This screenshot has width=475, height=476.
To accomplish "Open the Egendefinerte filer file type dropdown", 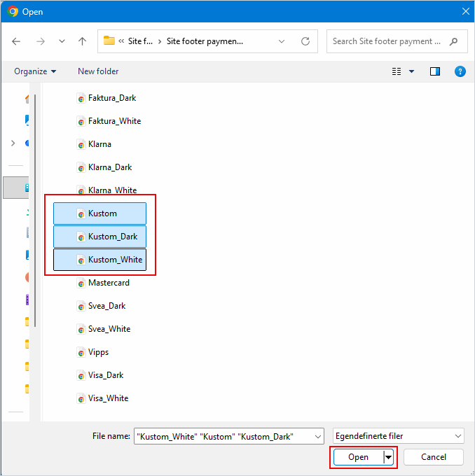I will (399, 436).
